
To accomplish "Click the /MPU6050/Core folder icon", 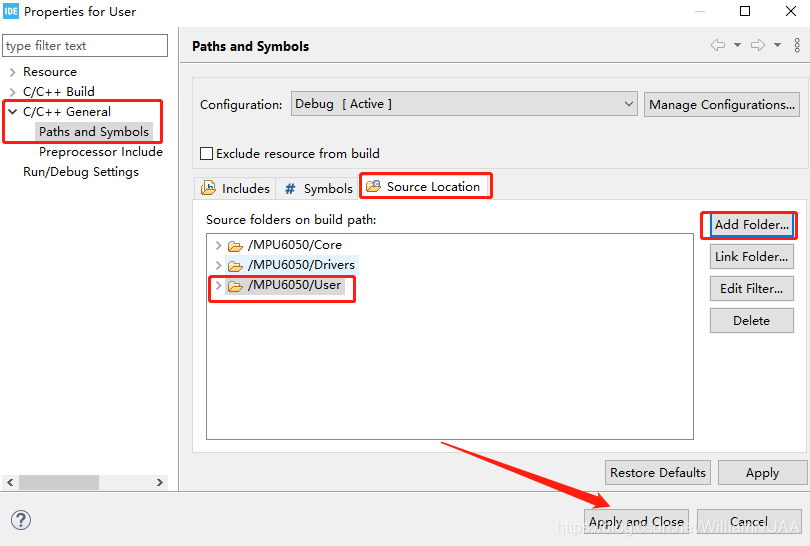I will [x=235, y=245].
